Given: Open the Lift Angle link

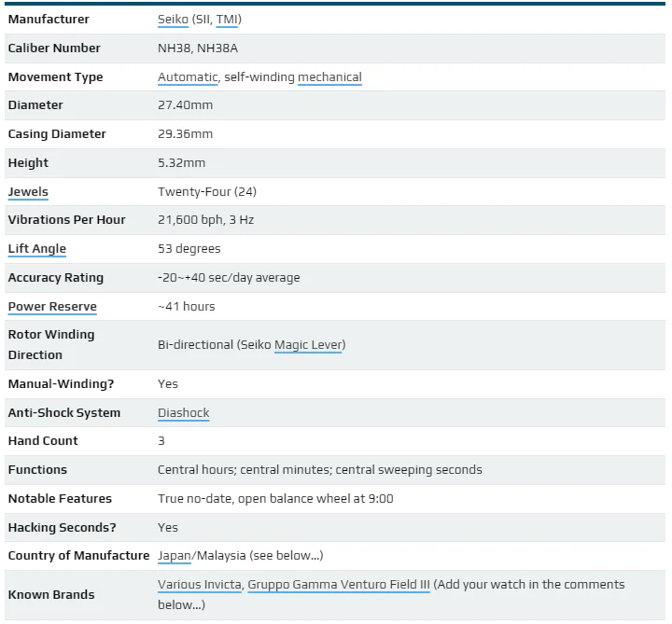Looking at the screenshot, I should click(37, 249).
